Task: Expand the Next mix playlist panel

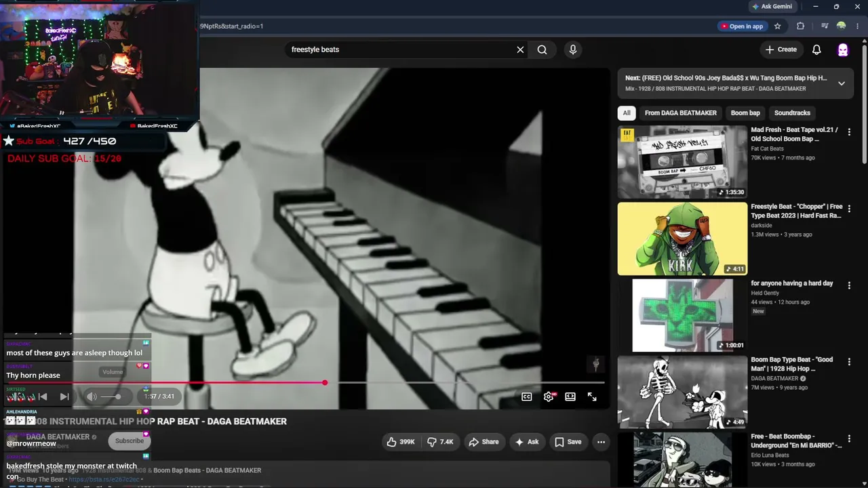Action: 841,83
